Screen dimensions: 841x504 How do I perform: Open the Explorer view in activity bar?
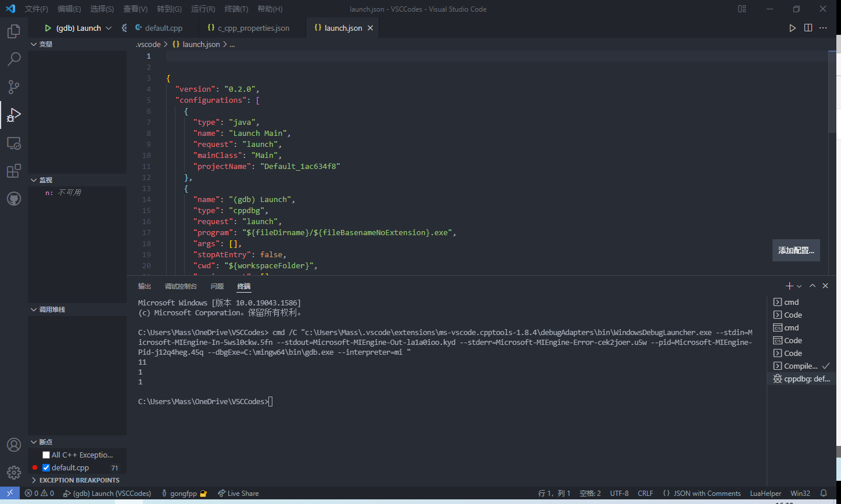(14, 31)
